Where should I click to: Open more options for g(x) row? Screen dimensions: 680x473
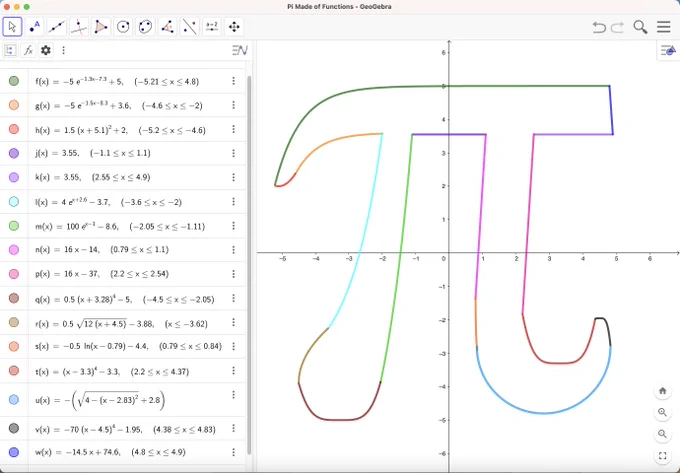coord(233,105)
